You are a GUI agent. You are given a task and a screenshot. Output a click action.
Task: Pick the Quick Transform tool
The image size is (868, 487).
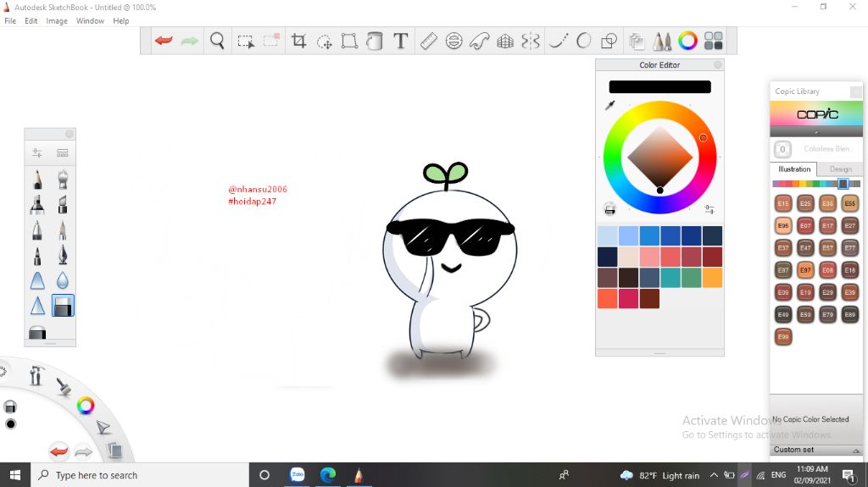click(325, 41)
